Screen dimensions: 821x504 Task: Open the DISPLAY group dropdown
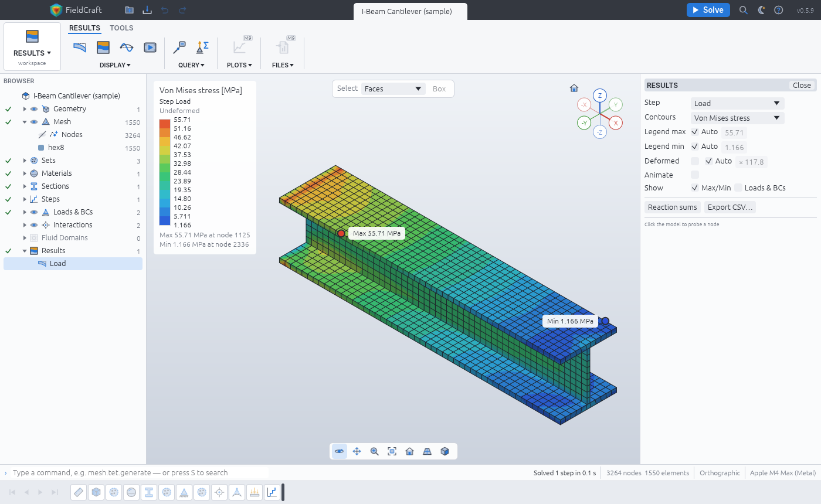click(x=115, y=65)
